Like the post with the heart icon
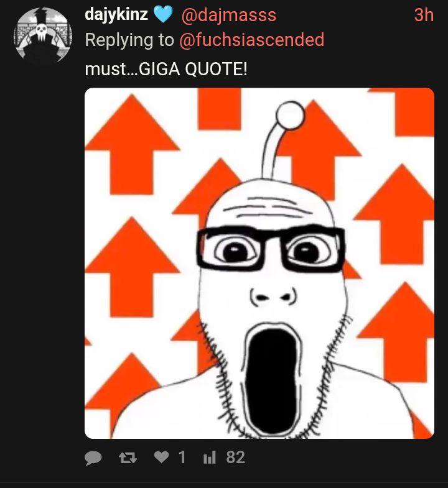 pyautogui.click(x=162, y=457)
